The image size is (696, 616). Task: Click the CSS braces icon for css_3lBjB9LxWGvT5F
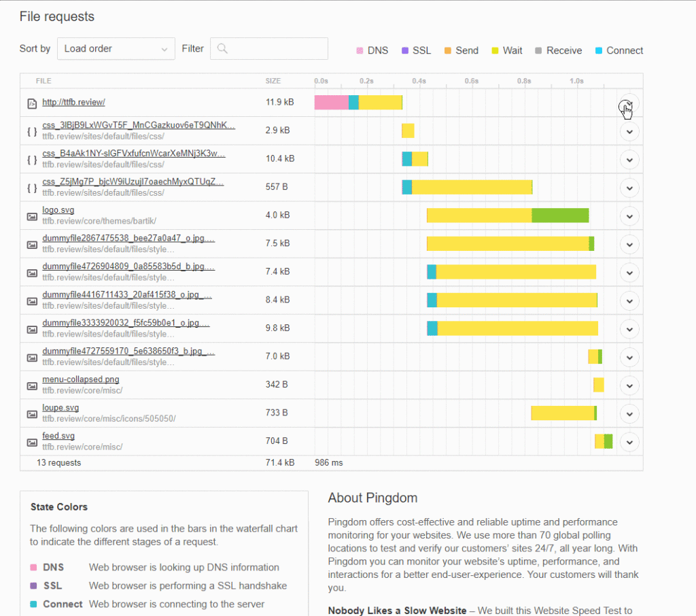[x=32, y=131]
